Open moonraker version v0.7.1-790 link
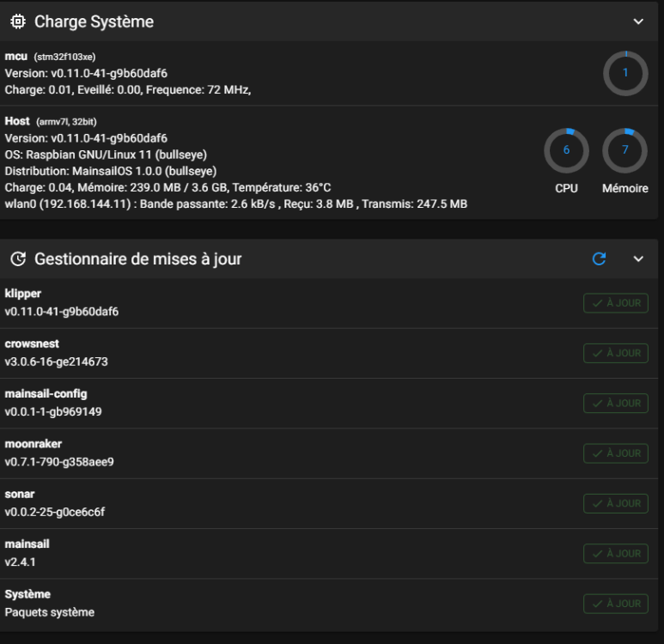The image size is (664, 644). pos(59,462)
